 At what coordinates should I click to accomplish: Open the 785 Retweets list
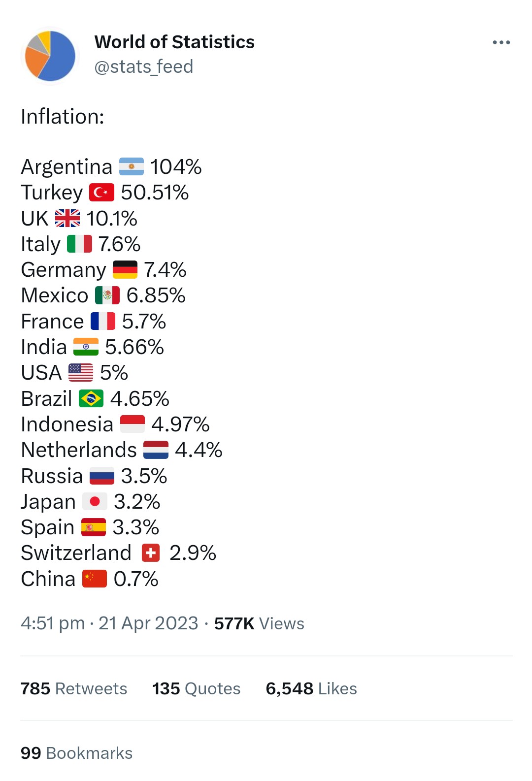click(x=74, y=688)
